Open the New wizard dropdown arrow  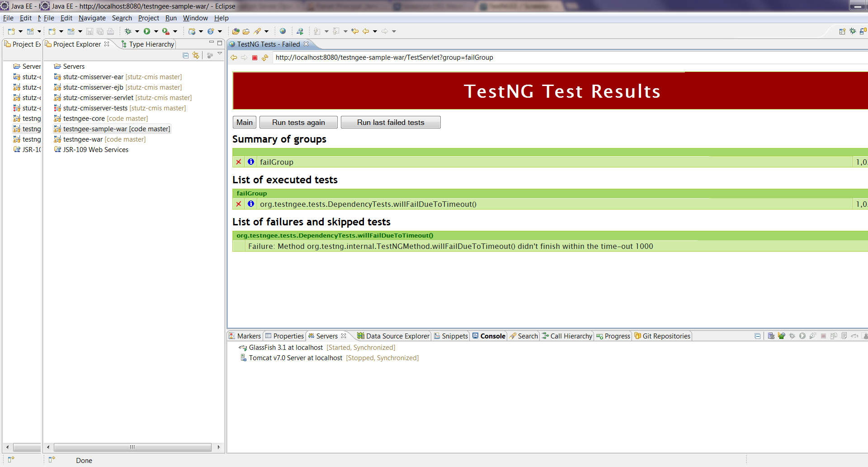(21, 31)
